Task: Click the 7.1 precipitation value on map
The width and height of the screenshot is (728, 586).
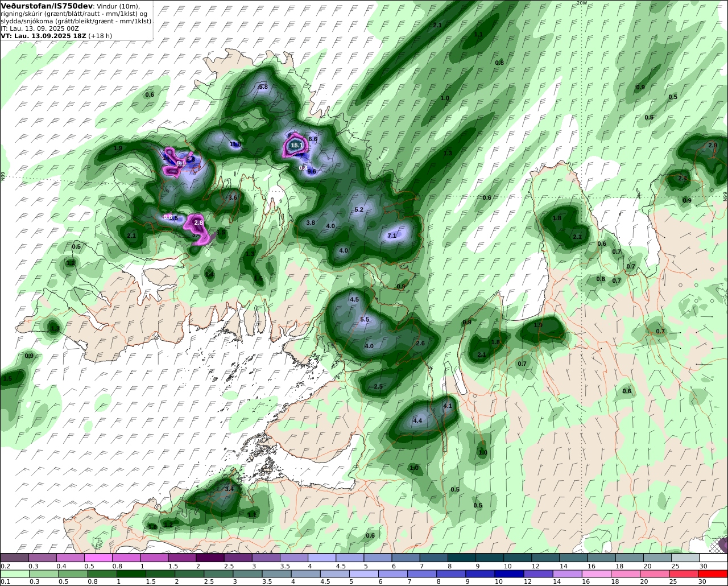Action: [x=392, y=236]
